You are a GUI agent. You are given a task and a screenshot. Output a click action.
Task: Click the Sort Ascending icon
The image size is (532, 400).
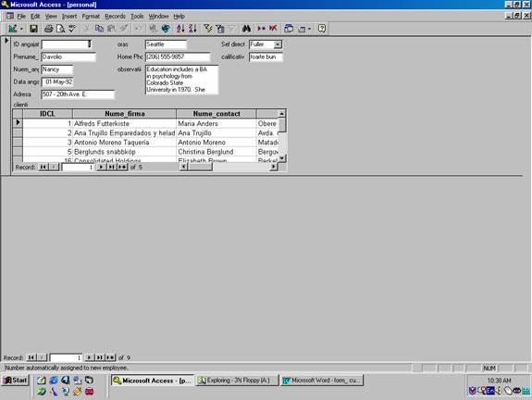(x=180, y=29)
